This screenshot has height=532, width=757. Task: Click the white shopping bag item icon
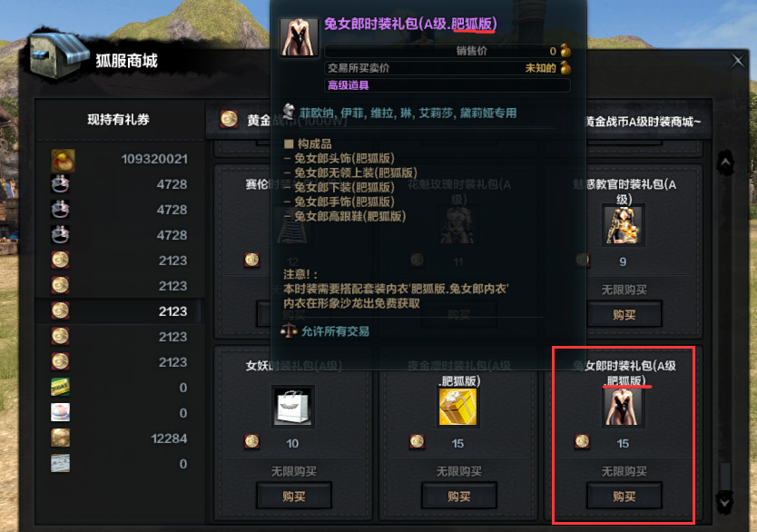click(293, 407)
